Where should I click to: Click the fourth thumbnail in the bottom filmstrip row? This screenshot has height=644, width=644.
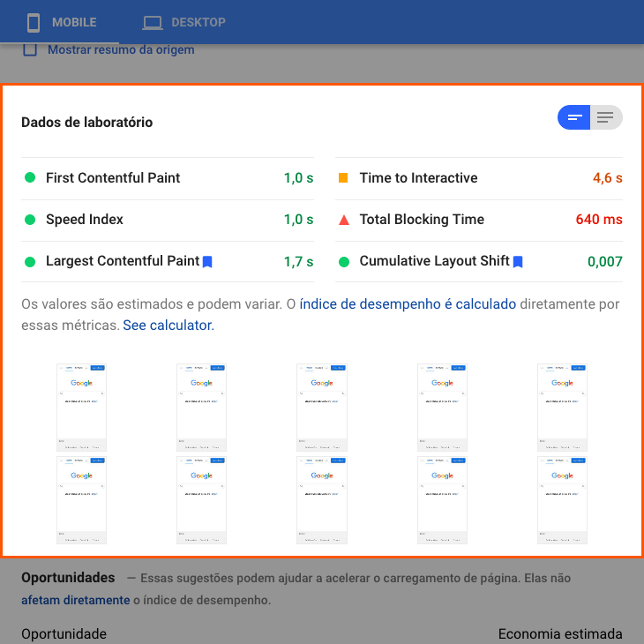pos(442,500)
